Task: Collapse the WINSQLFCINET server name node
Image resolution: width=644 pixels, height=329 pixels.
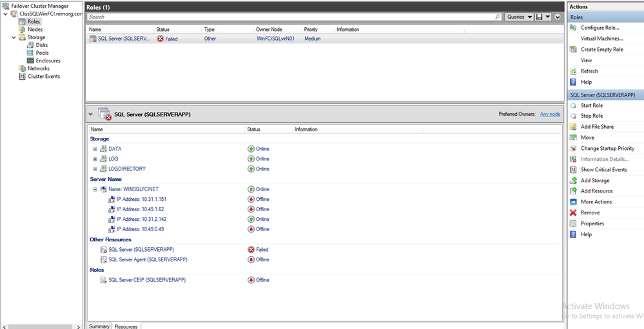Action: pyautogui.click(x=95, y=189)
